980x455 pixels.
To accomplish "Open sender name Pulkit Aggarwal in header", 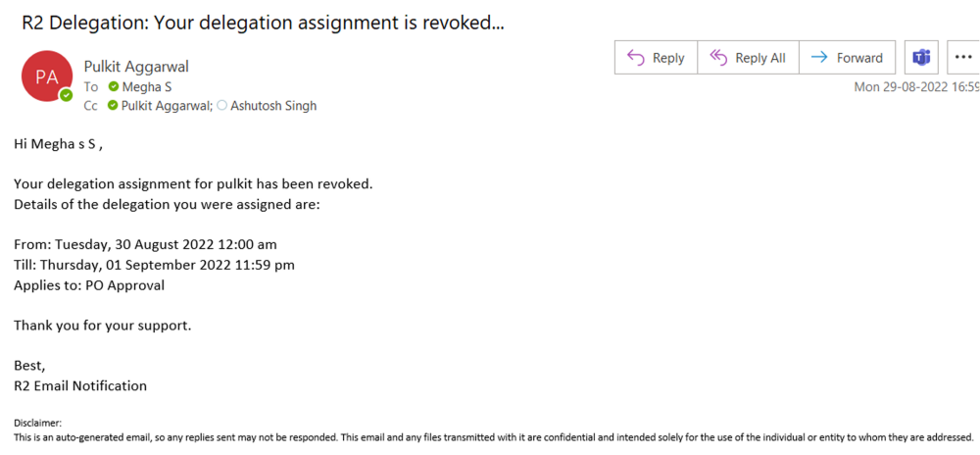I will point(136,67).
